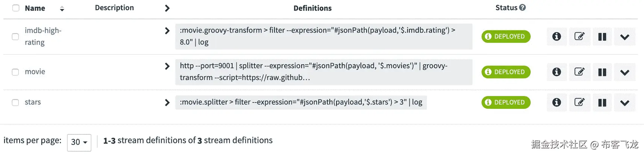Sort the list by Name column
Screen dimensions: 644x155
62,9
